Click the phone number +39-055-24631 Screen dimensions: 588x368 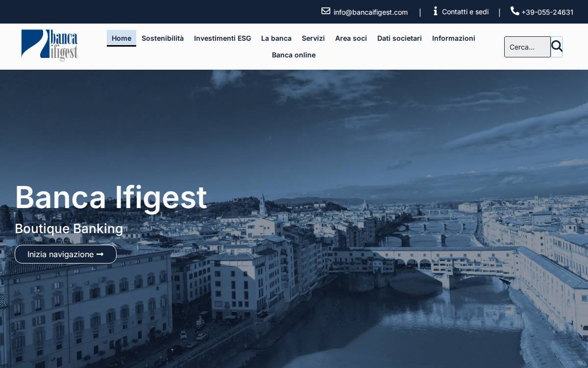547,12
